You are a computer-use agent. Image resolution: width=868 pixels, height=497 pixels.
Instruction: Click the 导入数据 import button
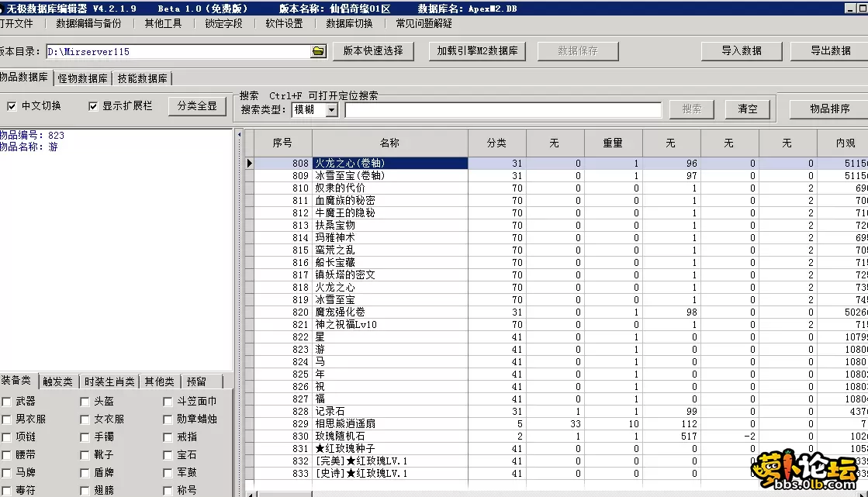point(740,51)
